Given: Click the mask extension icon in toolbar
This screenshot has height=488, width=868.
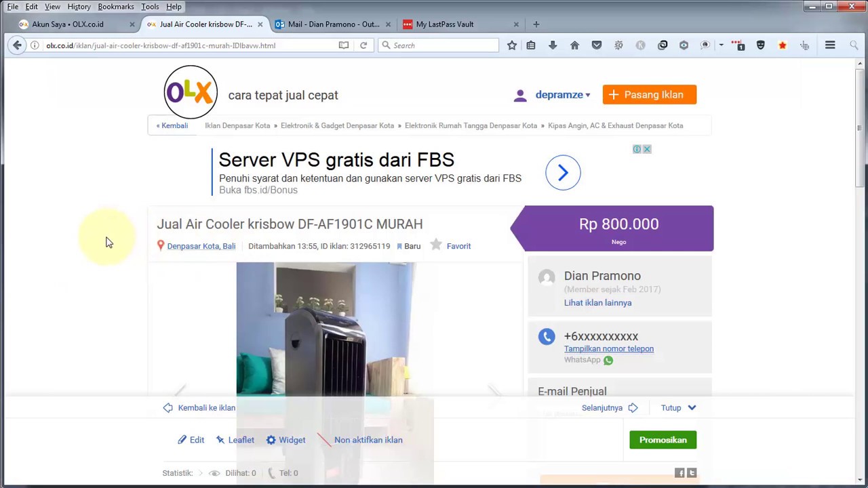Looking at the screenshot, I should [x=761, y=45].
